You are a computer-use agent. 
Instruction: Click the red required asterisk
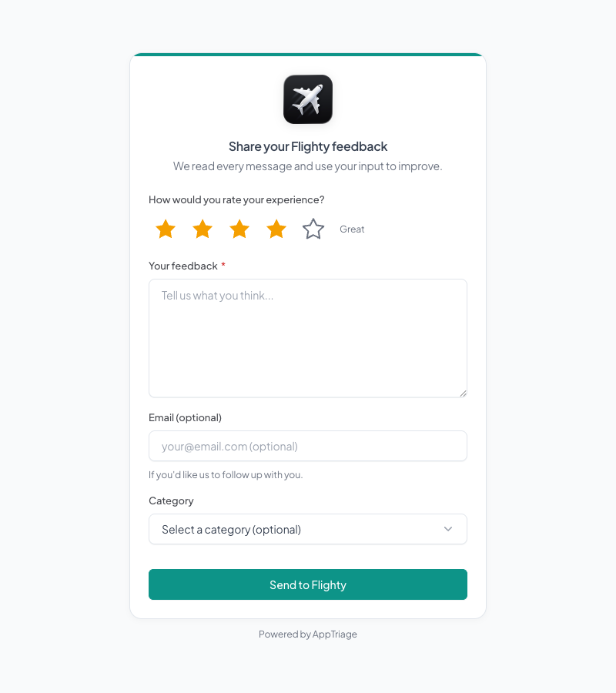pos(223,265)
